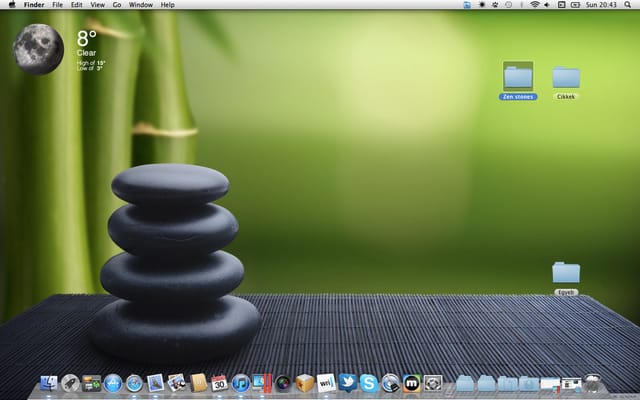The image size is (640, 400).
Task: Open the volume control in menu bar
Action: pyautogui.click(x=547, y=5)
